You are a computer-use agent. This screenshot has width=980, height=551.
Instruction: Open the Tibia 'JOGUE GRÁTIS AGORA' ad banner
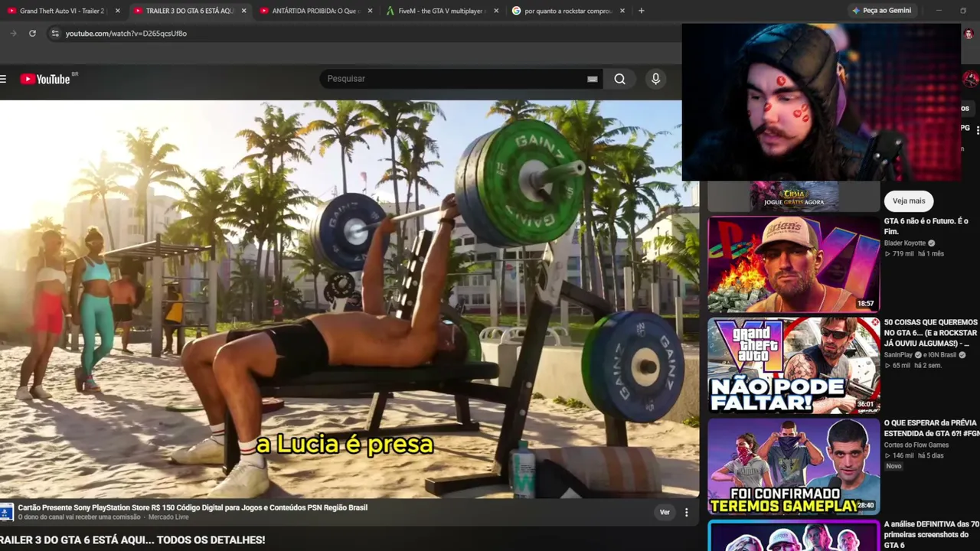tap(793, 197)
